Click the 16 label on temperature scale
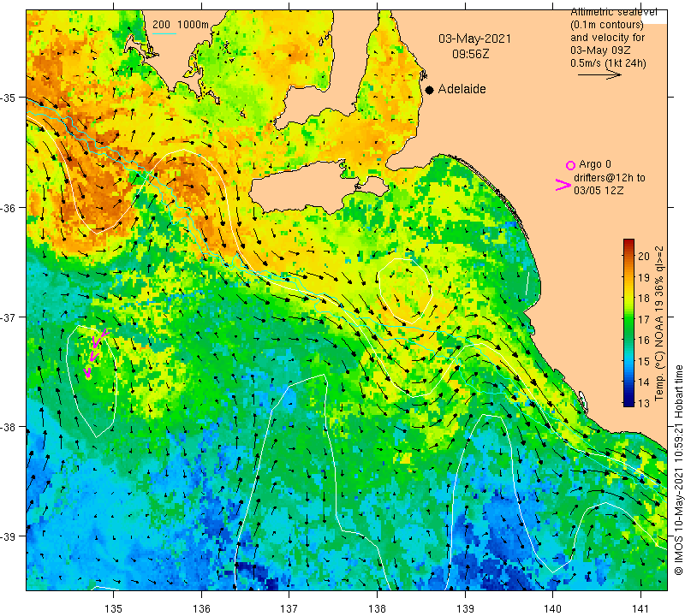The image size is (685, 616). click(x=644, y=341)
